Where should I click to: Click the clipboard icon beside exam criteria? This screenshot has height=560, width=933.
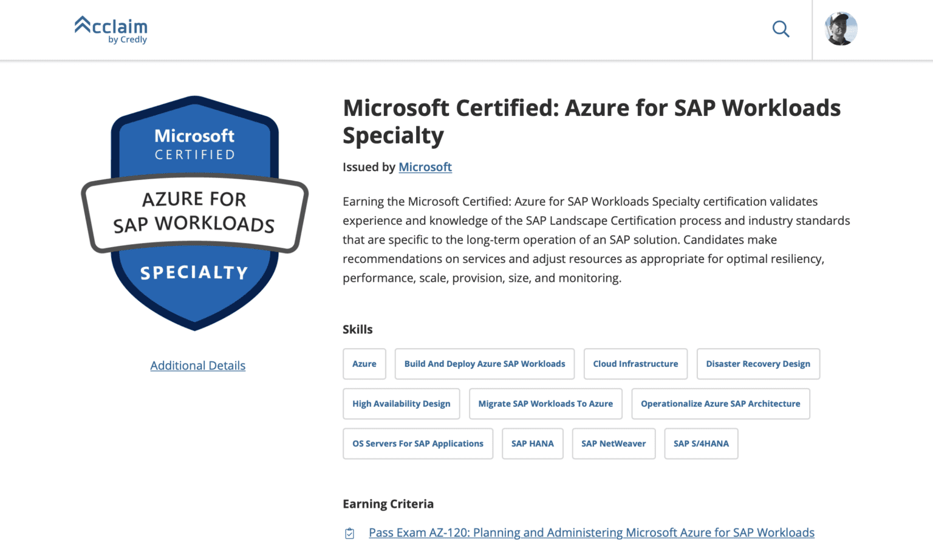[x=350, y=533]
